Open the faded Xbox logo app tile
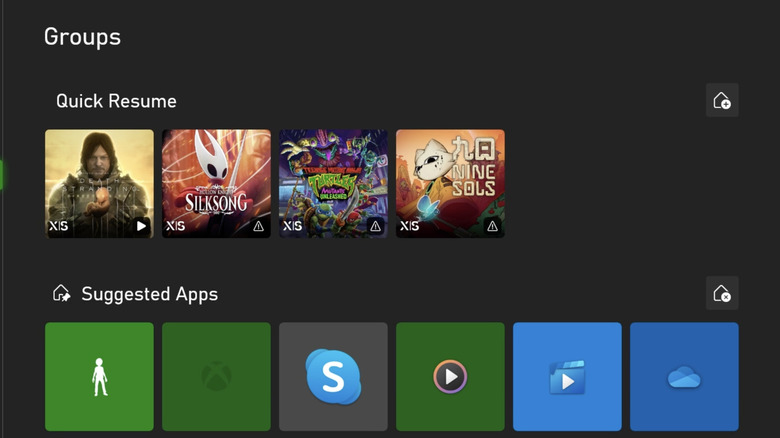Screen dimensions: 780x438 (216, 377)
